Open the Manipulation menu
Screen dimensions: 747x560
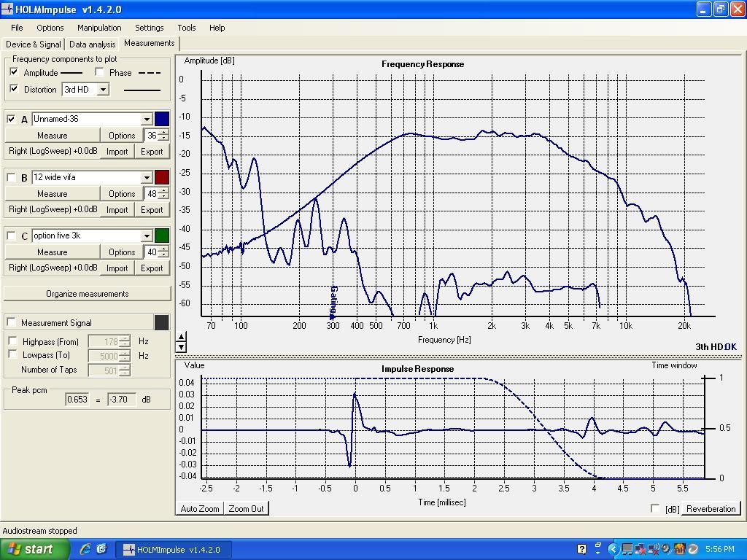point(99,28)
